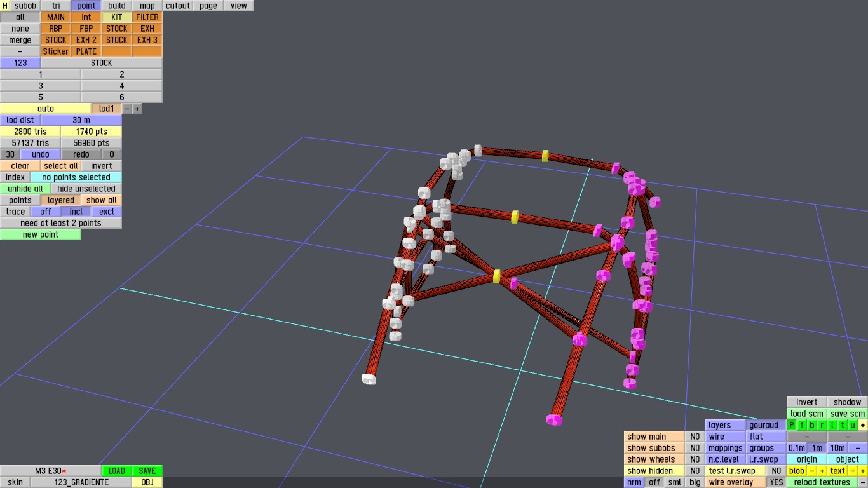Select the Sticker layer
868x488 pixels.
click(56, 51)
